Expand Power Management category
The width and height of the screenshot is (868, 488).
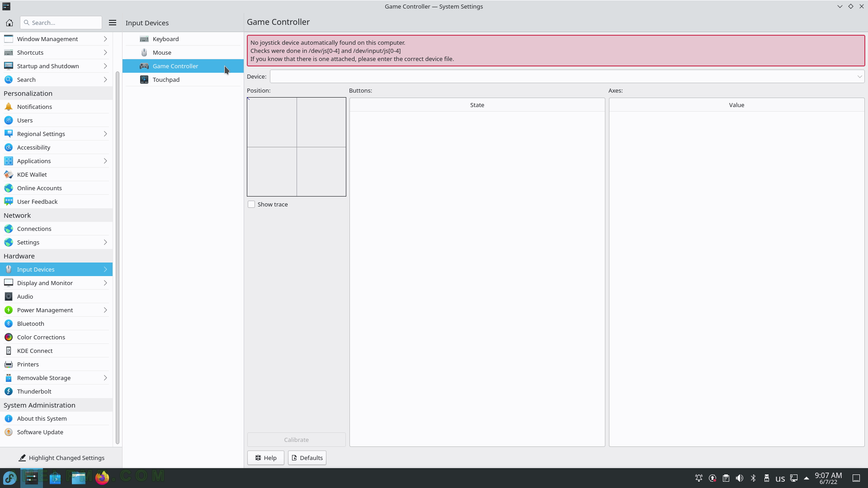point(56,310)
